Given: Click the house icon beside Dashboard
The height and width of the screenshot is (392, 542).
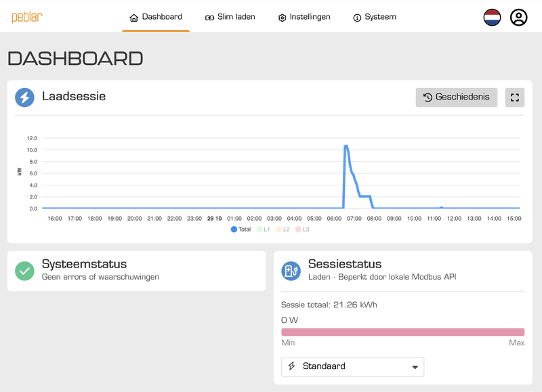Looking at the screenshot, I should click(x=133, y=18).
